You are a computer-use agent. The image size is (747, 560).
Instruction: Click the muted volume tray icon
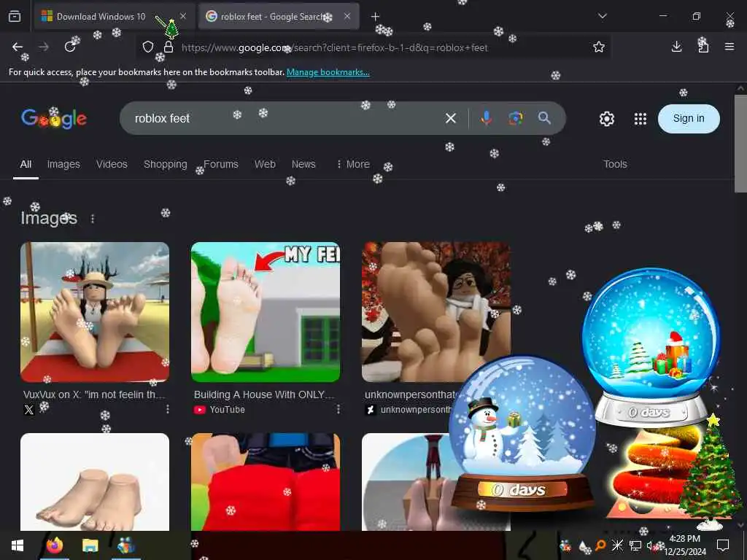click(x=650, y=545)
